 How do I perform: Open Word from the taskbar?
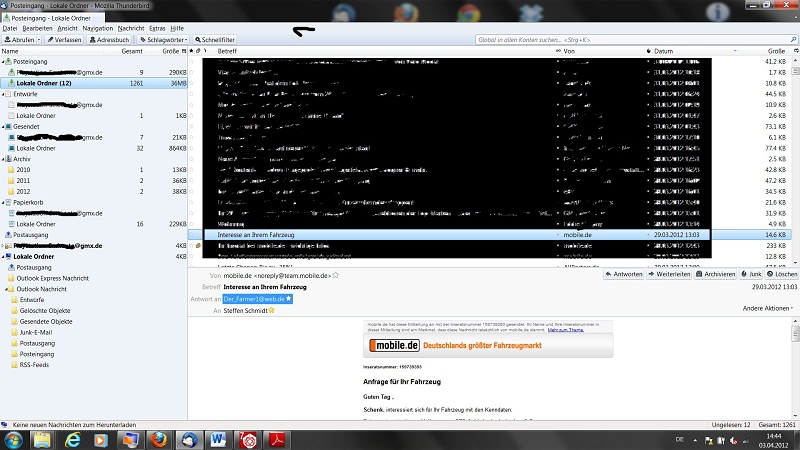[x=218, y=440]
